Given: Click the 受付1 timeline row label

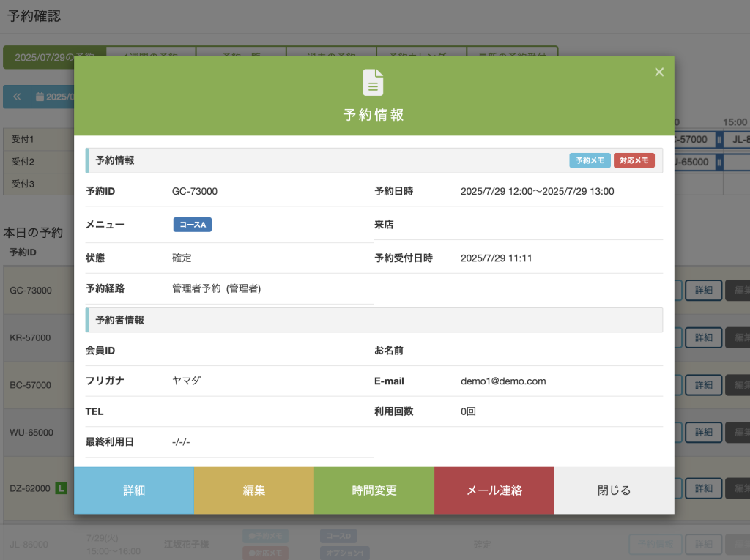Looking at the screenshot, I should pos(23,139).
